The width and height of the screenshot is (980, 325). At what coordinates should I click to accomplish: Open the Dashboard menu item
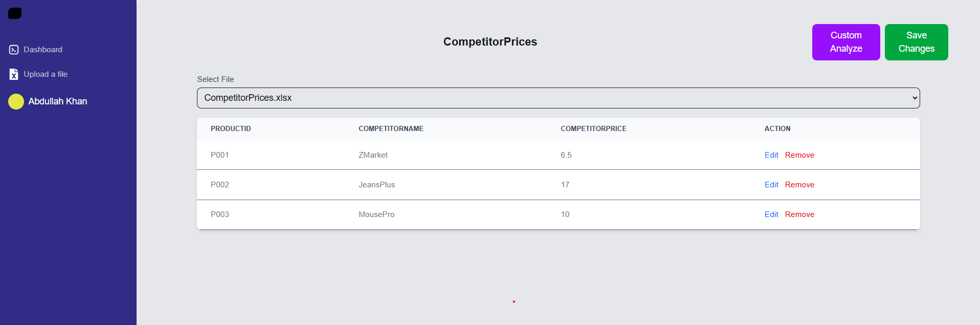pos(43,50)
